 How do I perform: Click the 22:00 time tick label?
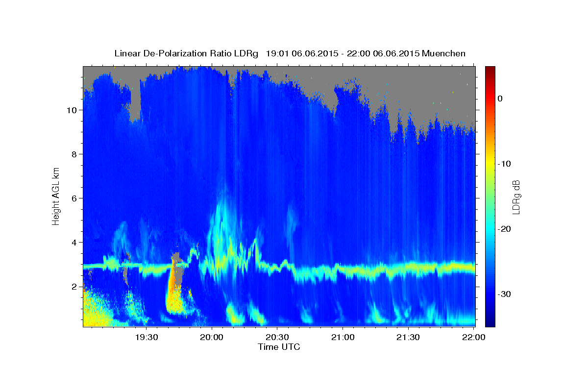pyautogui.click(x=473, y=337)
